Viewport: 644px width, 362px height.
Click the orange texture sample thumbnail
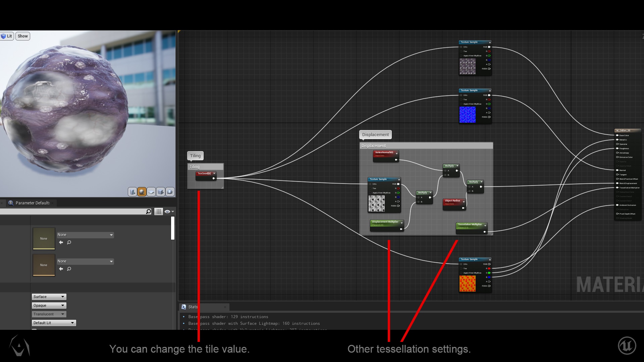[467, 284]
